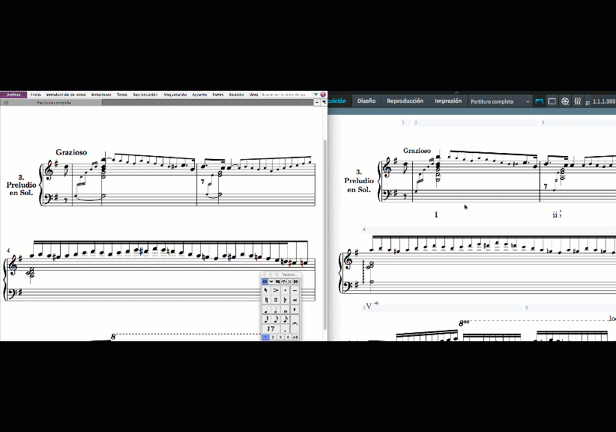Toggle show tabs icon in Dorico toolbar
616x432 pixels.
coord(539,101)
